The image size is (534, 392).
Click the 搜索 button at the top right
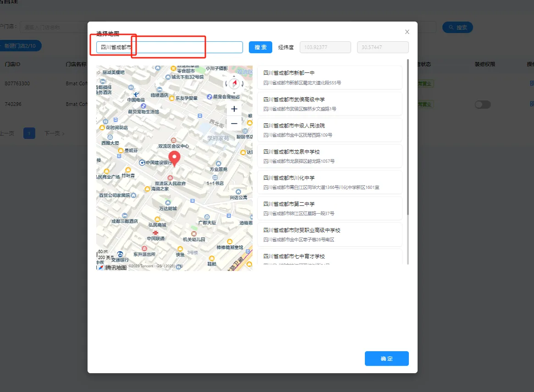click(x=457, y=27)
